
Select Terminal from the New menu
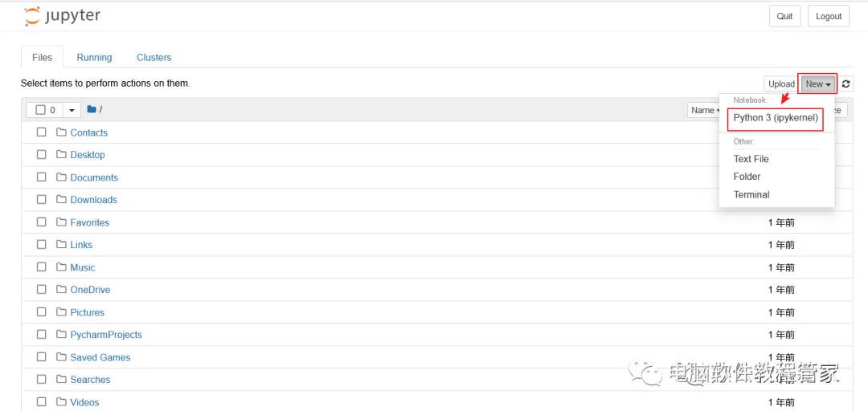pyautogui.click(x=751, y=194)
